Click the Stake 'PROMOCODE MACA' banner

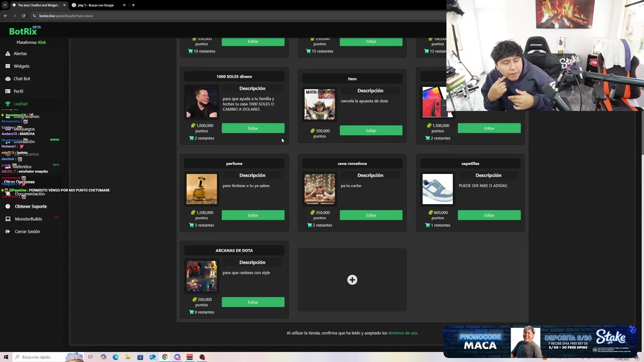coord(540,342)
